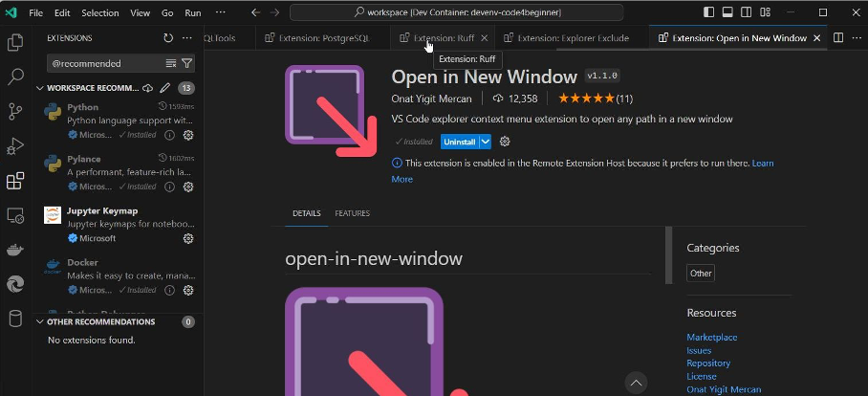Open manage gear for Python extension
Viewport: 868px width, 396px height.
(x=188, y=135)
